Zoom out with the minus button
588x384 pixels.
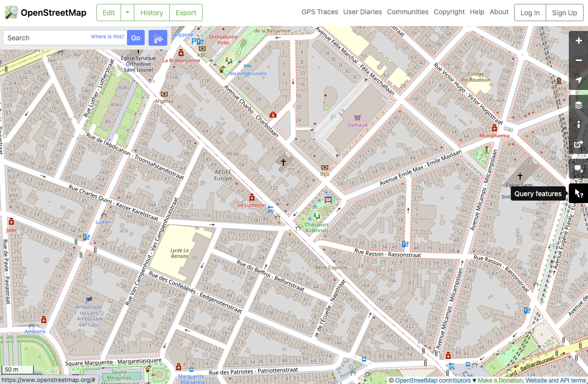[x=579, y=60]
